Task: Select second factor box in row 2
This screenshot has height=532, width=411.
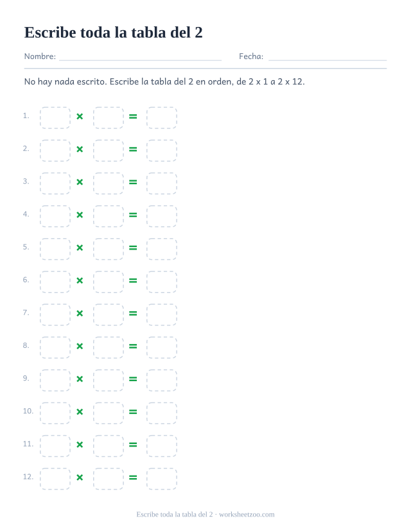Action: tap(109, 151)
